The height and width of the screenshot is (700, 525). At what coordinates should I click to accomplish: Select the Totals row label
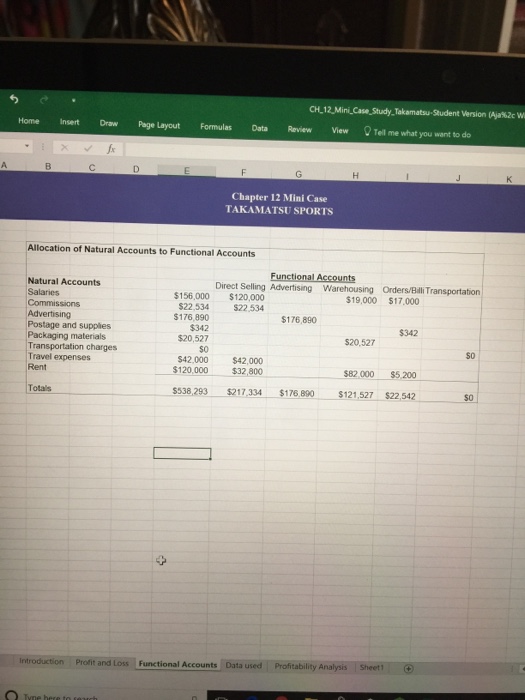click(x=39, y=388)
